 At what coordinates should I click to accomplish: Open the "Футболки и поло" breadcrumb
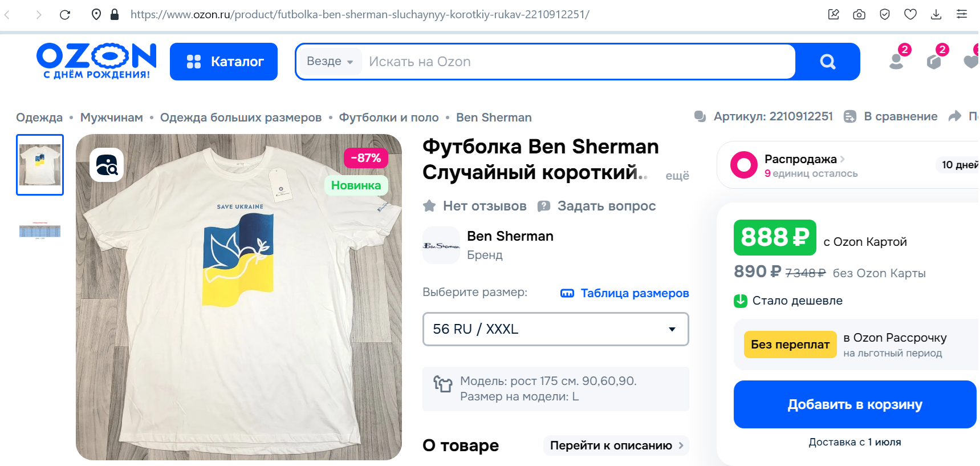tap(389, 117)
